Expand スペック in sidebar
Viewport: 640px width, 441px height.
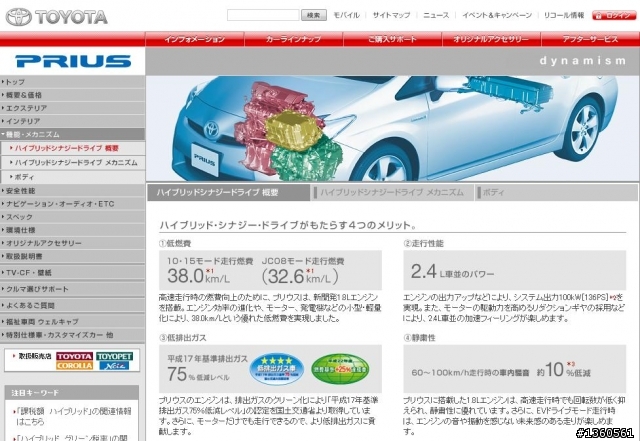(72, 216)
